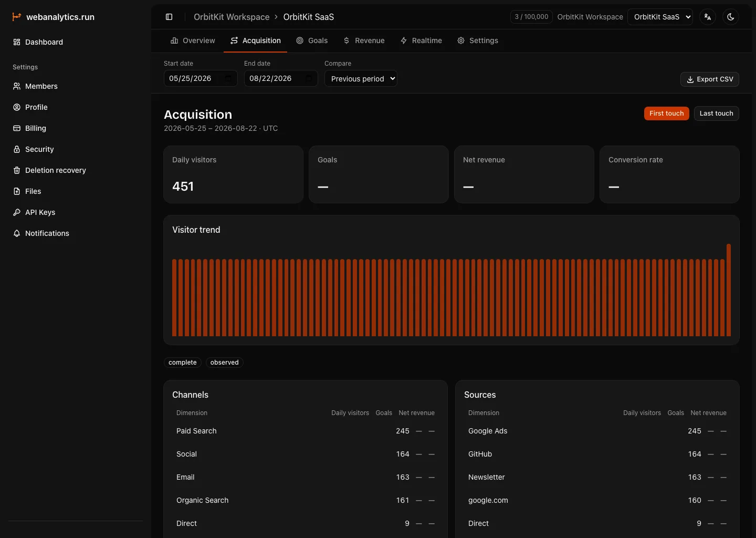Click Email channel row

coord(306,477)
